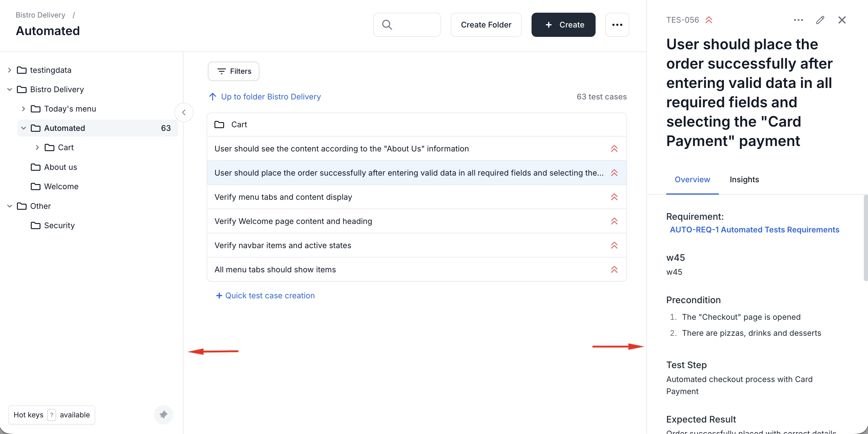This screenshot has height=434, width=868.
Task: Click the priority icon on the 'All menu tabs' row
Action: (x=614, y=270)
